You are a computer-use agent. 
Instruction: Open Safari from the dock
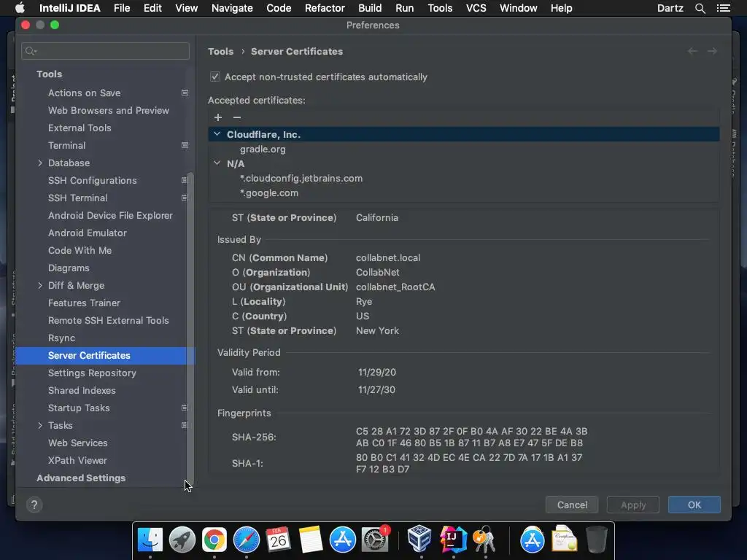tap(247, 540)
